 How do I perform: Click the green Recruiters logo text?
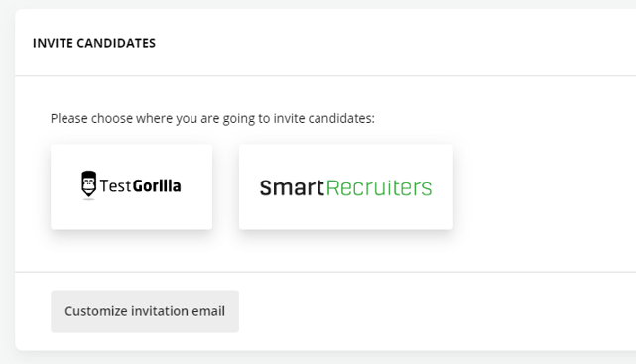[379, 188]
